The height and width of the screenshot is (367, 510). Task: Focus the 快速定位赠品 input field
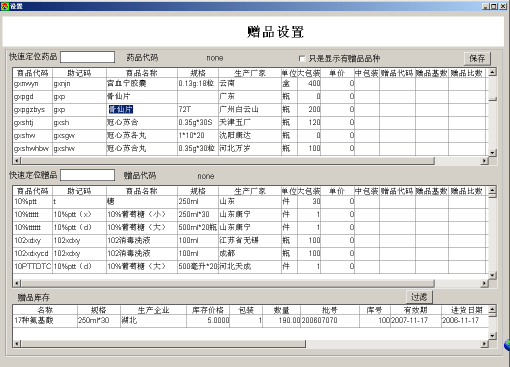[x=87, y=175]
